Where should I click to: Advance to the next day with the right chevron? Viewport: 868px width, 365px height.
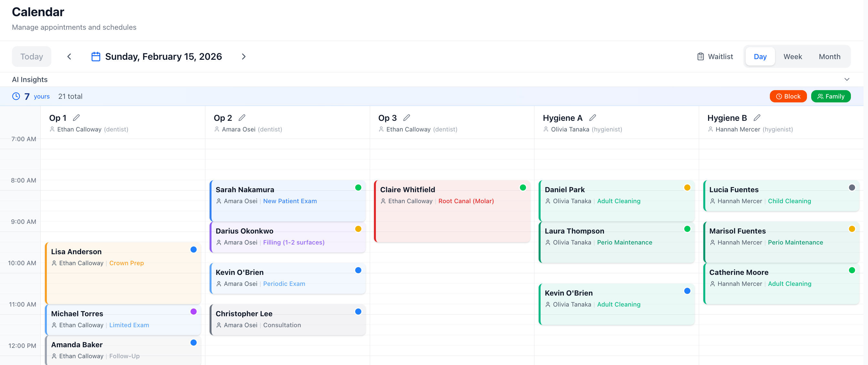point(243,57)
